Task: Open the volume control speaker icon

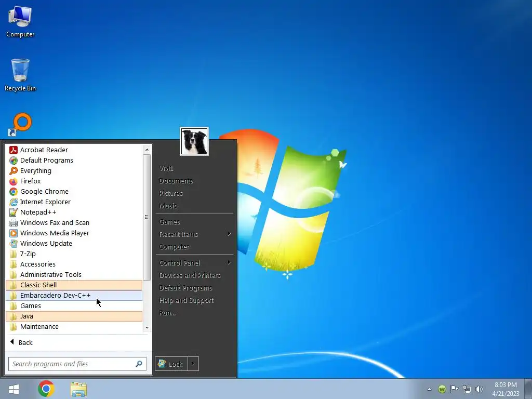Action: pyautogui.click(x=480, y=389)
